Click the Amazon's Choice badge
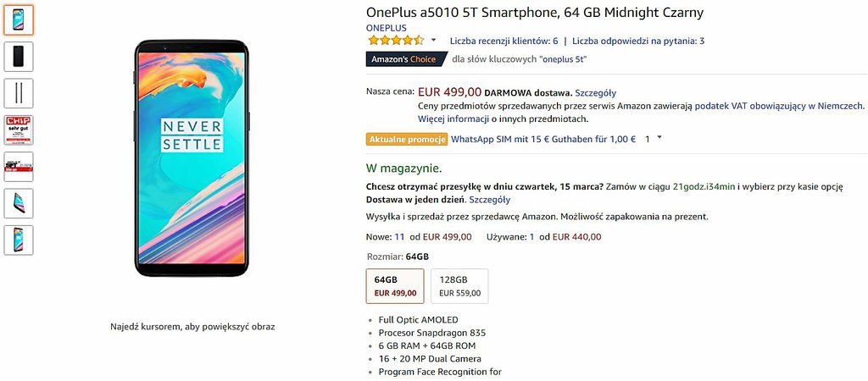This screenshot has width=868, height=381. tap(406, 59)
